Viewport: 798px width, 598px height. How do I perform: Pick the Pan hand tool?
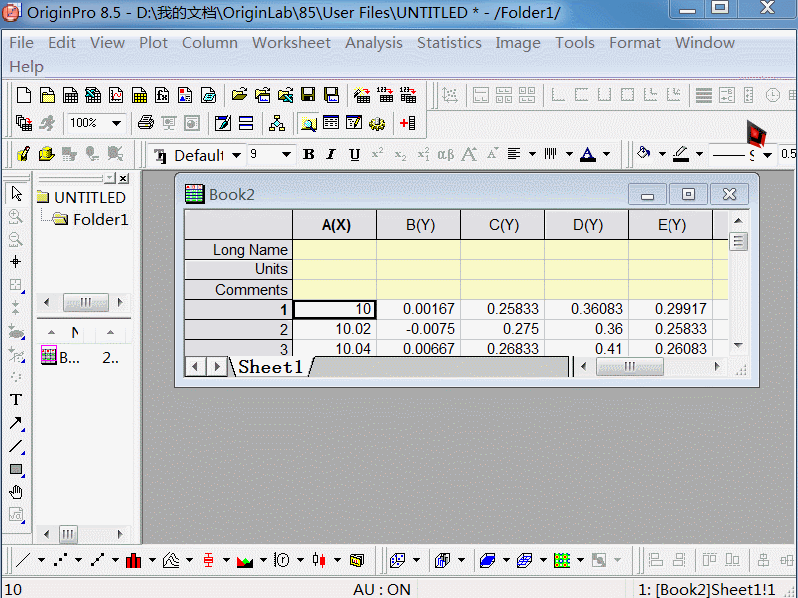pyautogui.click(x=16, y=492)
